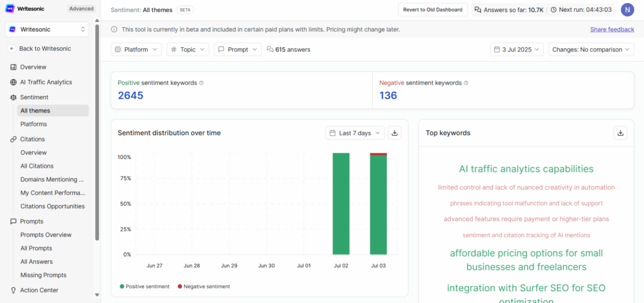This screenshot has width=644, height=303.
Task: Click the sidebar scroll down arrow
Action: tap(97, 294)
